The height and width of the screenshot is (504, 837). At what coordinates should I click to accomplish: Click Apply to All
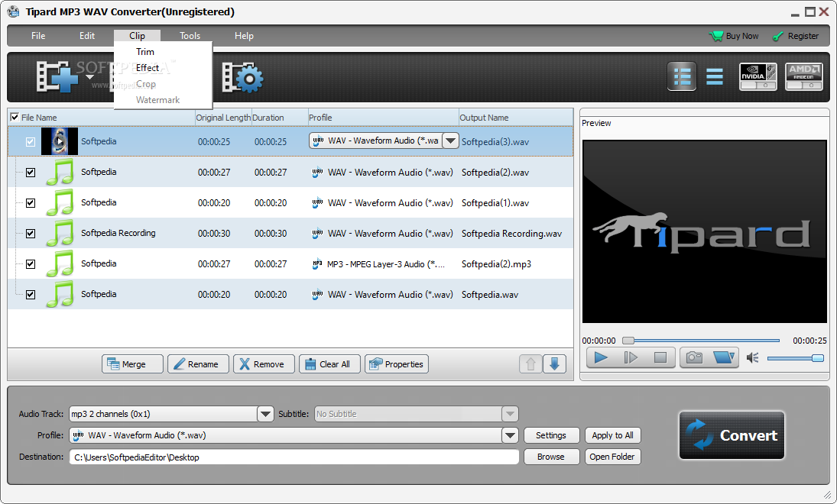[613, 435]
